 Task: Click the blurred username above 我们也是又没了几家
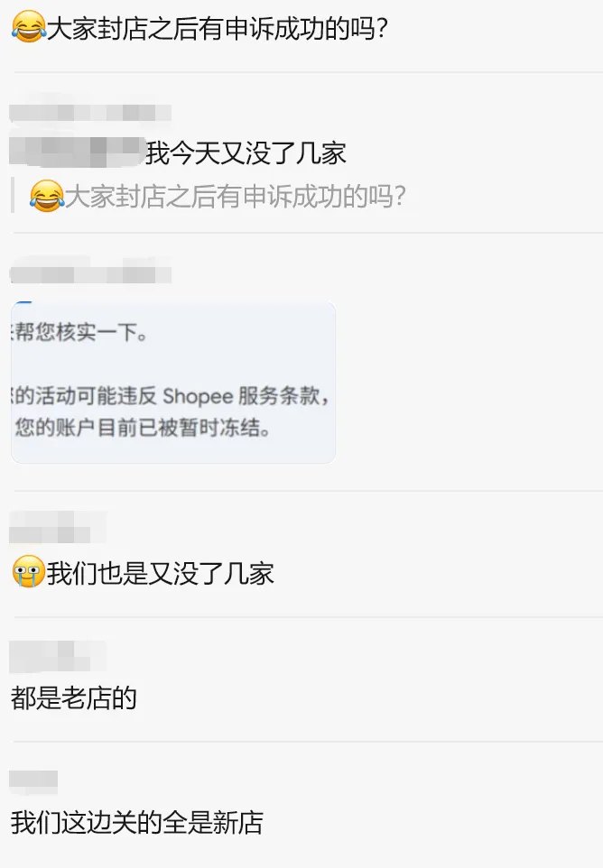[x=58, y=527]
